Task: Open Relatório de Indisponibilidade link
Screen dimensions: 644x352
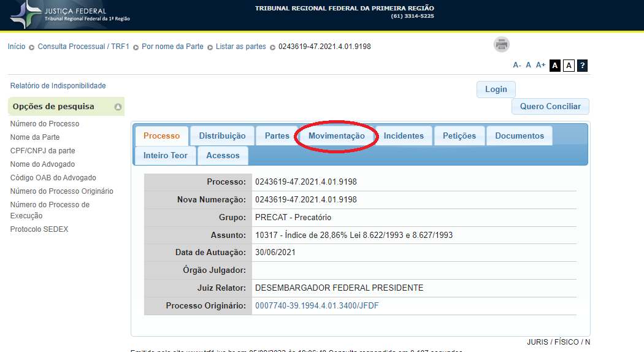Action: [x=58, y=86]
